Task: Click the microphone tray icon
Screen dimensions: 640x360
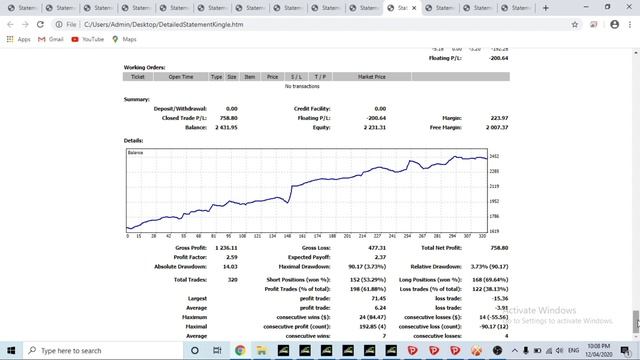Action: (526, 351)
